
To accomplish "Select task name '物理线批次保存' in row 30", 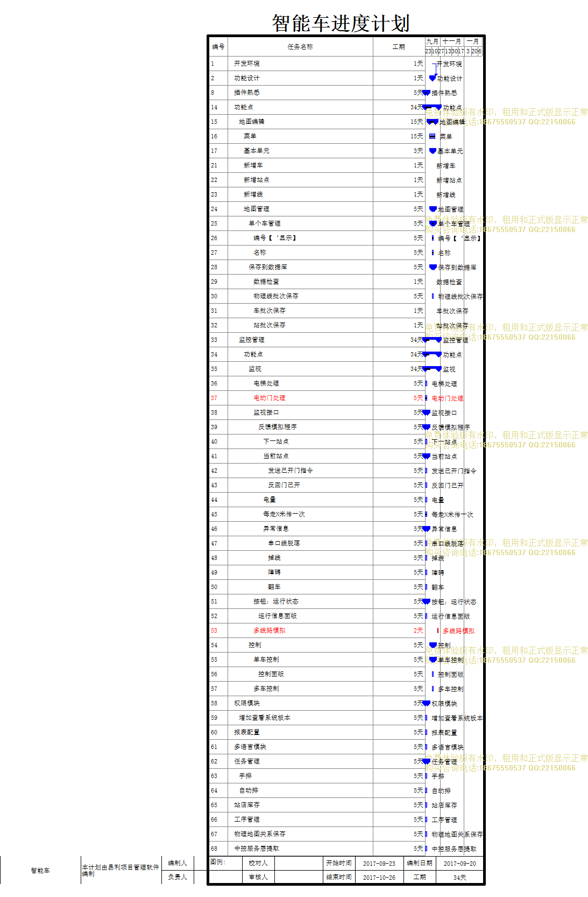I will [276, 296].
